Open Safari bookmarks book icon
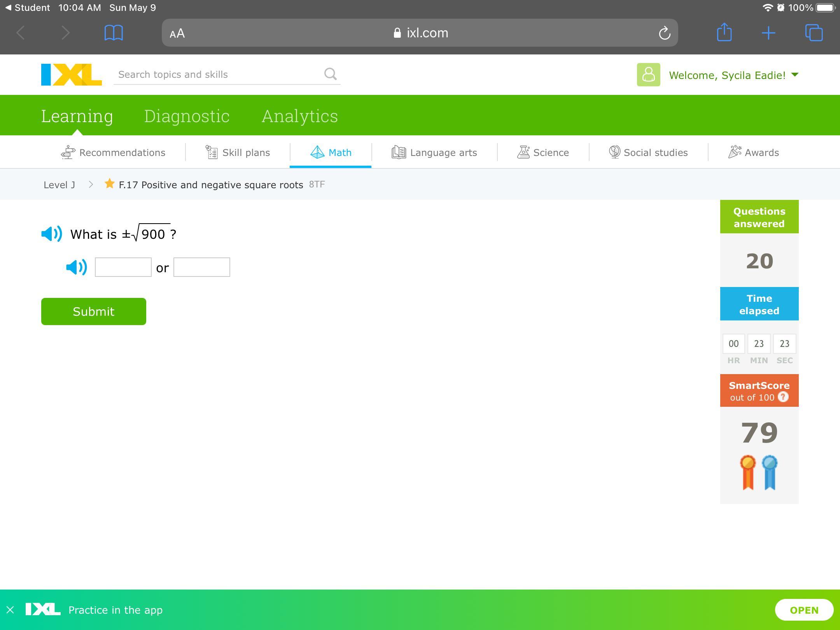840x630 pixels. (114, 33)
